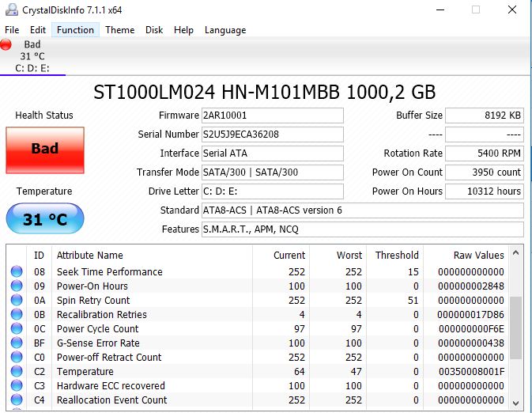Click the Power On Count field 3950 count
Viewport: 532px width, 413px height.
coord(485,172)
